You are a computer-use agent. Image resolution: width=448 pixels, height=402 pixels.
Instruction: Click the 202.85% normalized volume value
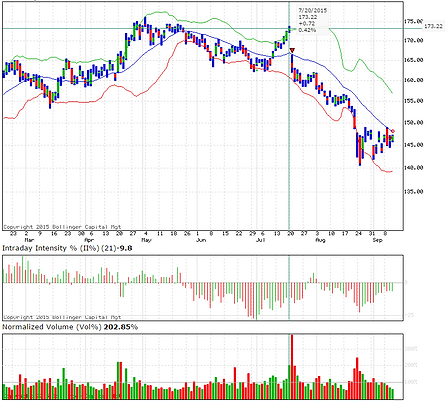(x=121, y=327)
